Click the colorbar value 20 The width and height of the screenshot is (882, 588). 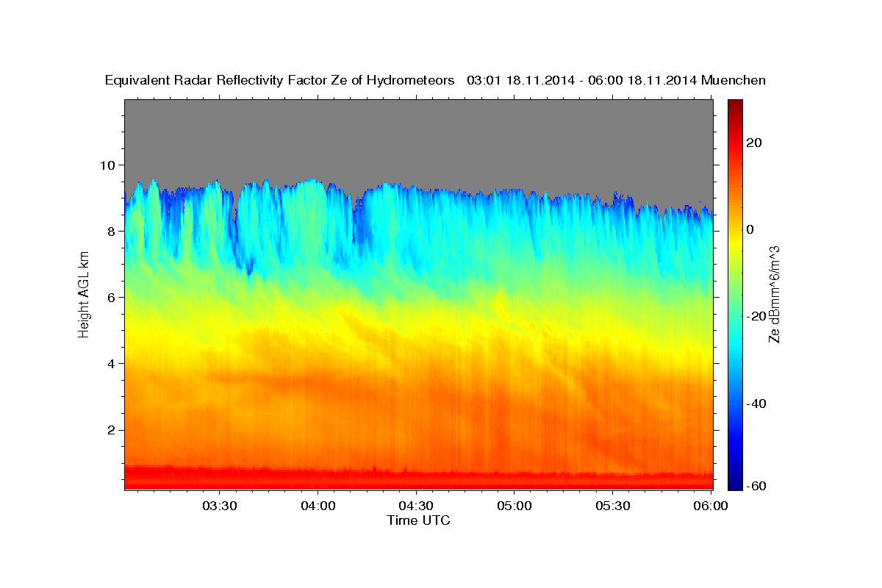coord(755,143)
